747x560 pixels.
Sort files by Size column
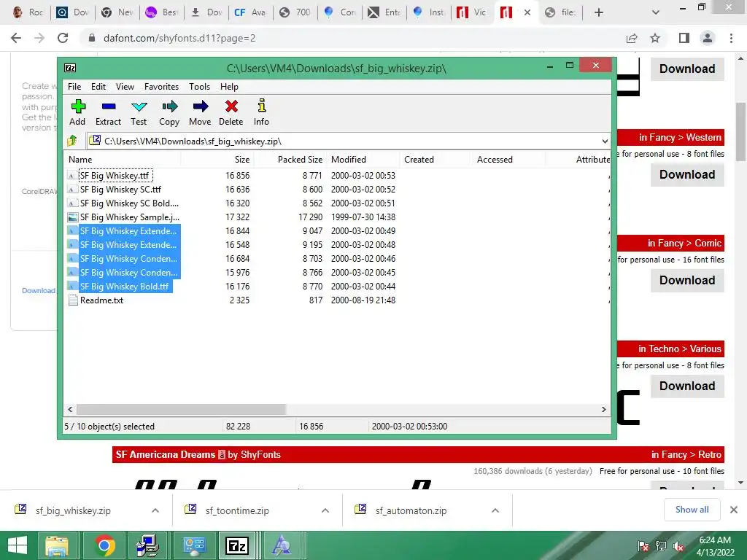217,160
